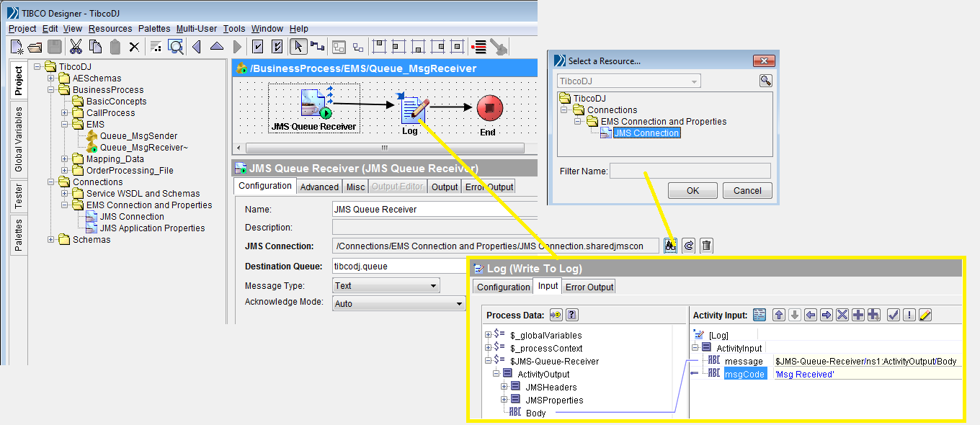Click inside the Filter Name input field
This screenshot has height=425, width=980.
(x=688, y=169)
